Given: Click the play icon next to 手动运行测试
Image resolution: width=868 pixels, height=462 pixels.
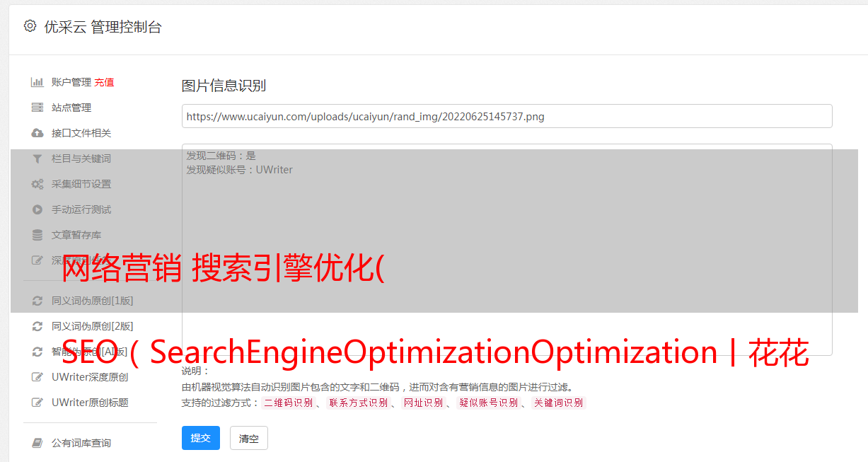Looking at the screenshot, I should pos(37,209).
